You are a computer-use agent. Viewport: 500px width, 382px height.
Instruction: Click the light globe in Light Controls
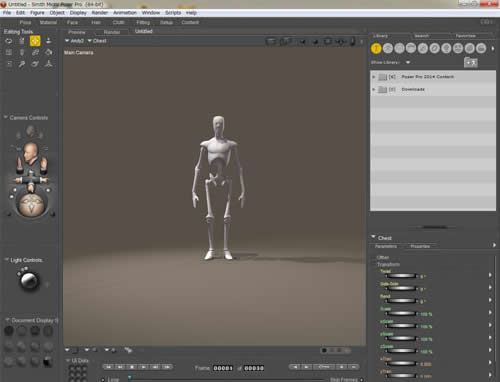[30, 281]
